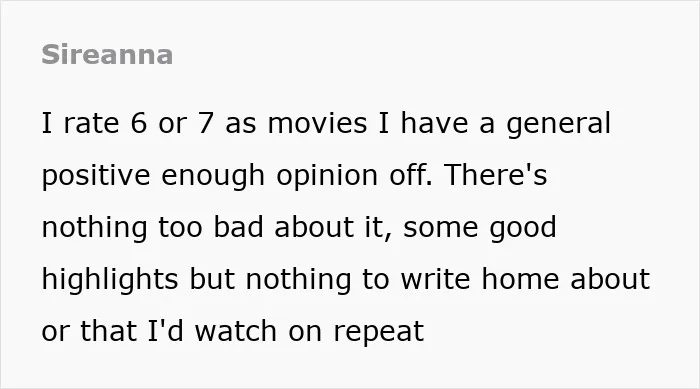Click the word "home" in fourth line
Screen dimensions: 700x389
click(x=520, y=279)
